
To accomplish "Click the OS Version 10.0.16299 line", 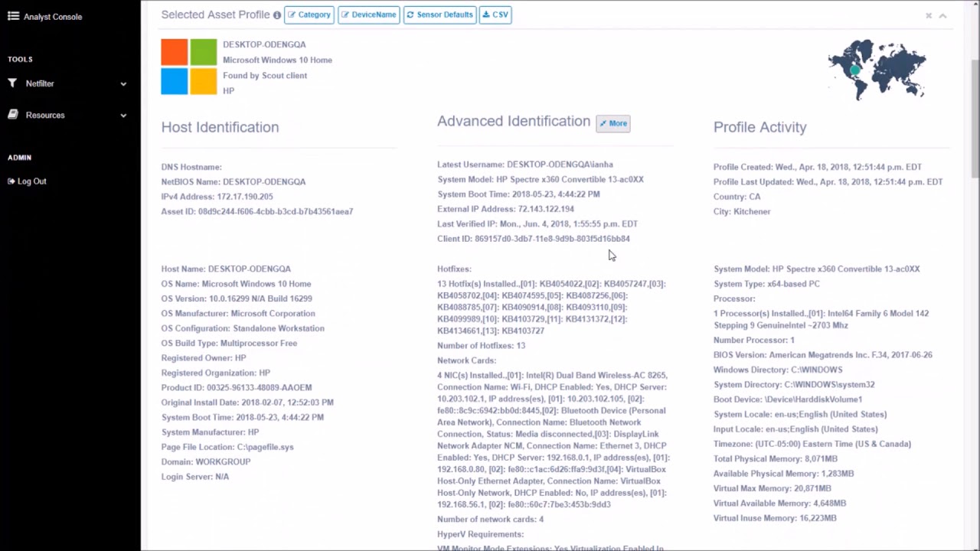I will pos(237,298).
